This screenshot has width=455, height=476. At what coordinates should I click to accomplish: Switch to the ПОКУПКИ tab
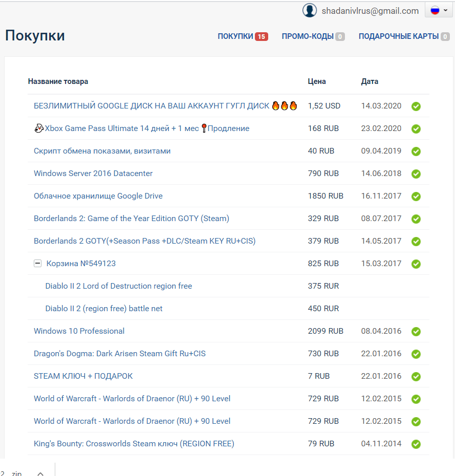(243, 36)
